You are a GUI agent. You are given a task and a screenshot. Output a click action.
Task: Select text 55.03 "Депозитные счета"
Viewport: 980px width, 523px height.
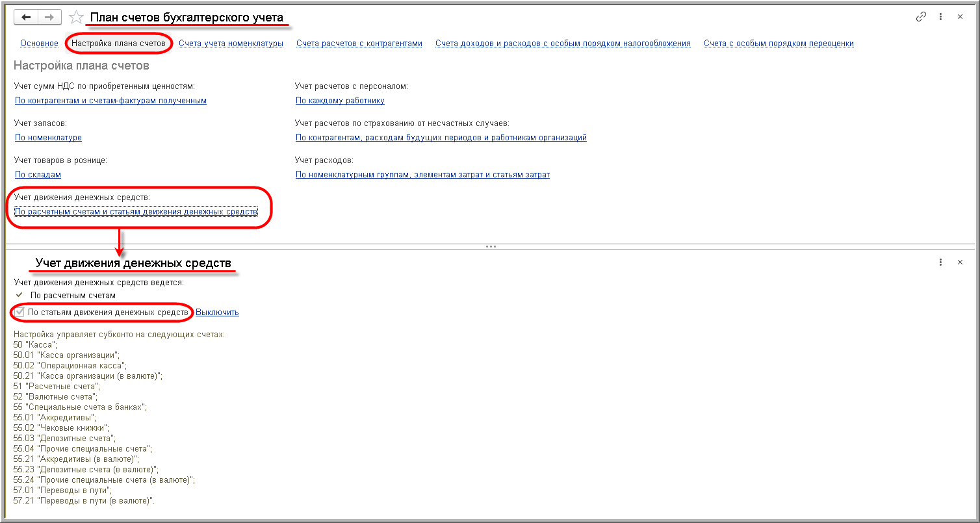(64, 439)
